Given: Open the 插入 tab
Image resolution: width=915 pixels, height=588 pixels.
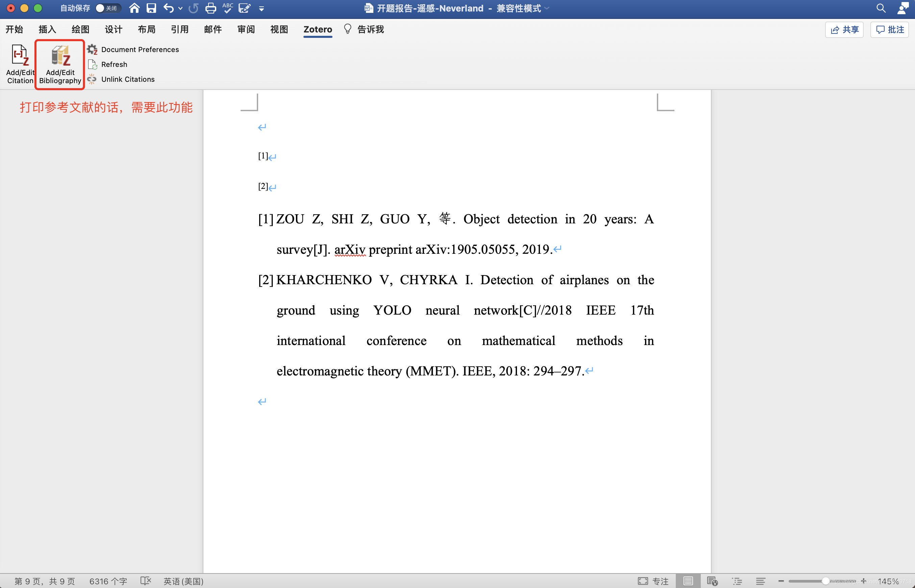Looking at the screenshot, I should [47, 29].
